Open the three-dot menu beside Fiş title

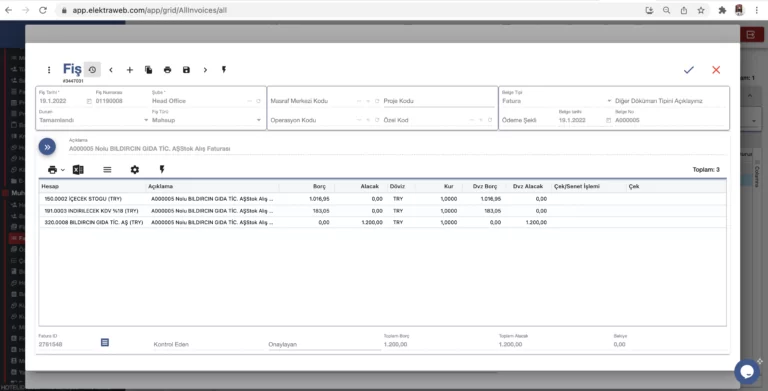tap(49, 70)
